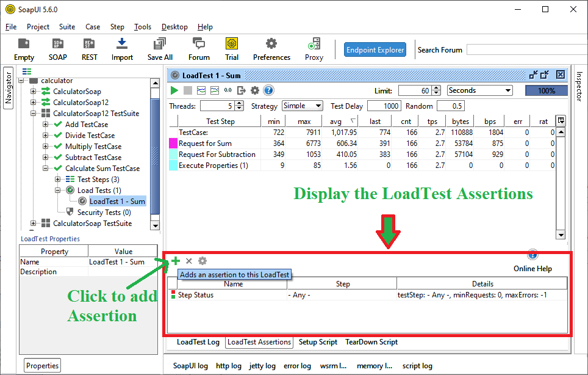
Task: Add an assertion with green plus
Action: click(x=176, y=261)
